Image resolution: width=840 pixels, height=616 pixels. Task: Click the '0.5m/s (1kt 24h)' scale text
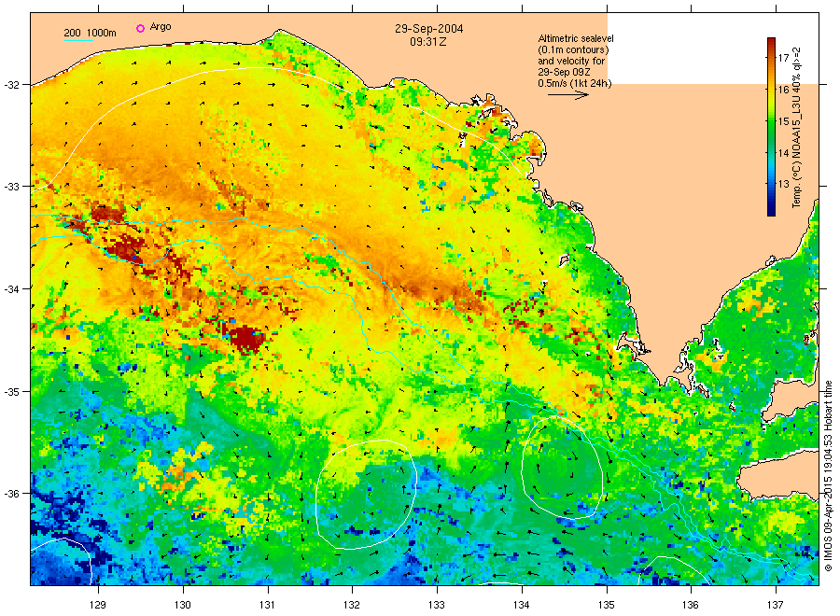click(575, 83)
